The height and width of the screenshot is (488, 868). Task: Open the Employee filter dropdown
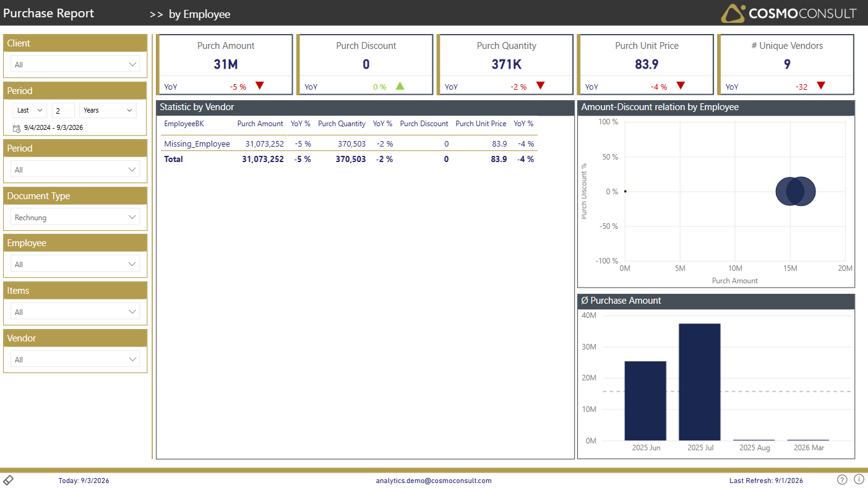pos(75,264)
